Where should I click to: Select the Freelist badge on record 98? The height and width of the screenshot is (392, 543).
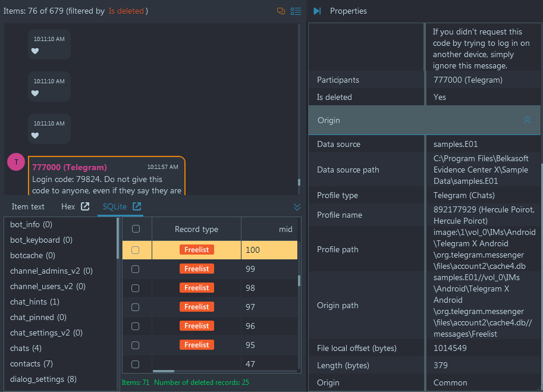196,287
